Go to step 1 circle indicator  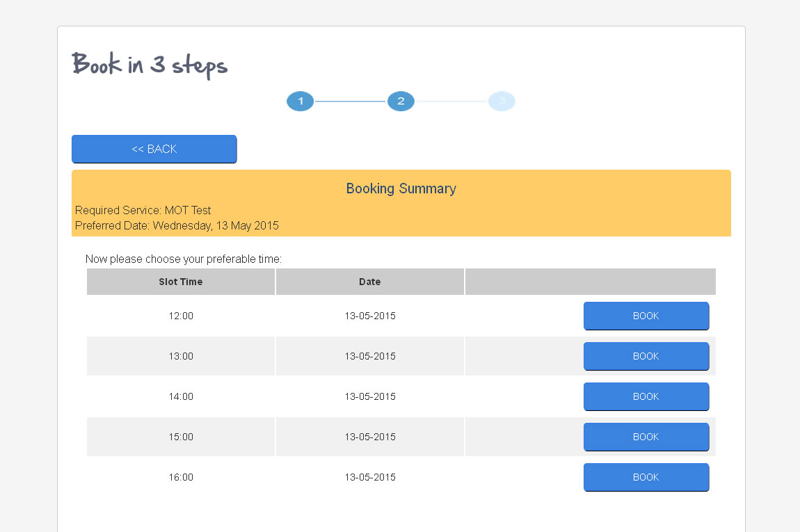(301, 102)
